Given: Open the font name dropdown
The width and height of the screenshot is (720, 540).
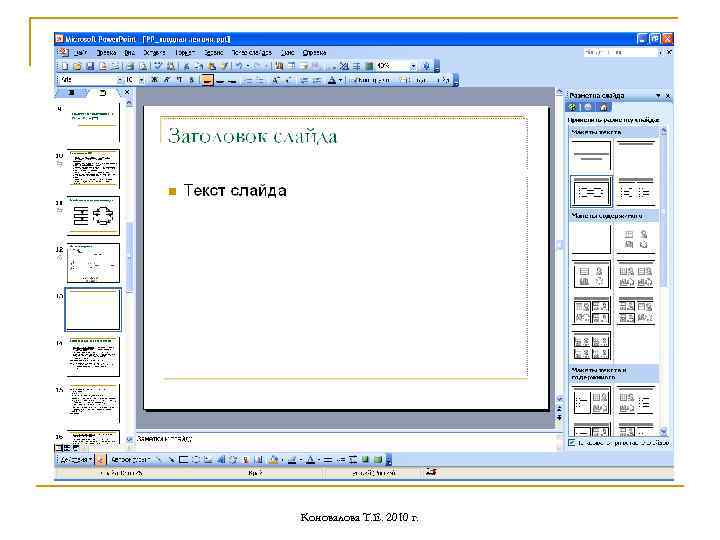Looking at the screenshot, I should coord(119,80).
